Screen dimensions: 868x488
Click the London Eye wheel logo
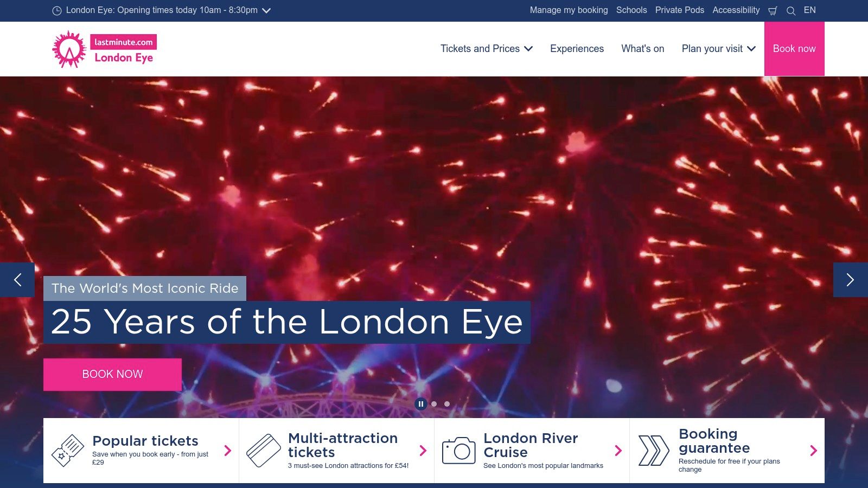coord(69,49)
